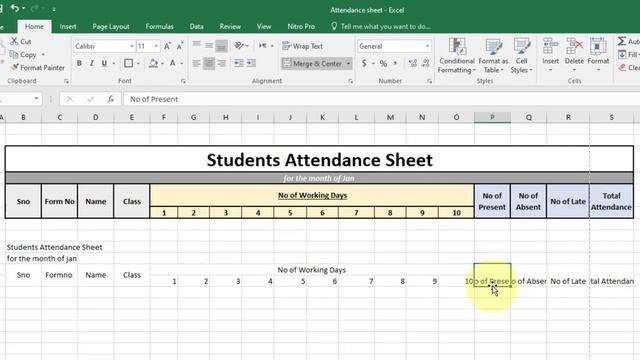Click the Delete cells button
640x360 pixels.
[574, 55]
